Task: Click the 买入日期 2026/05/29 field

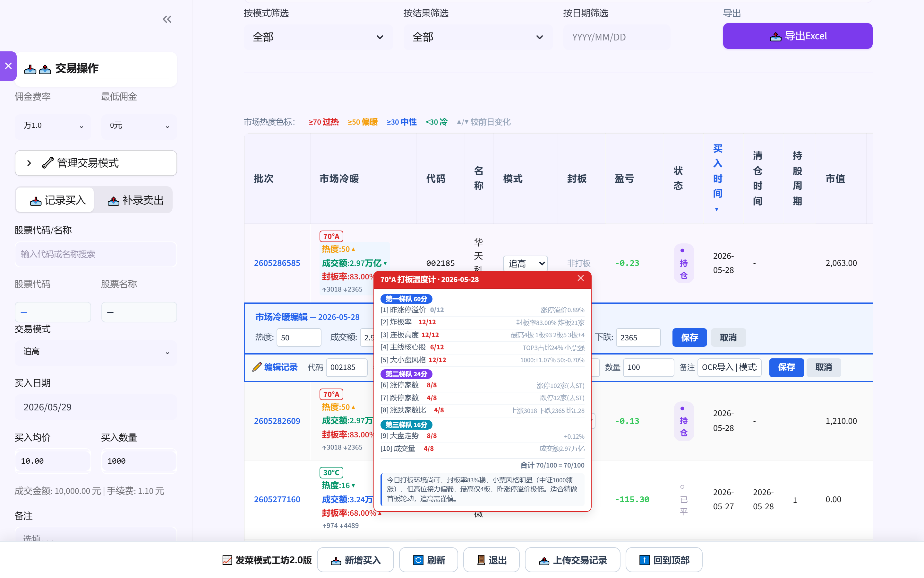Action: (96, 407)
